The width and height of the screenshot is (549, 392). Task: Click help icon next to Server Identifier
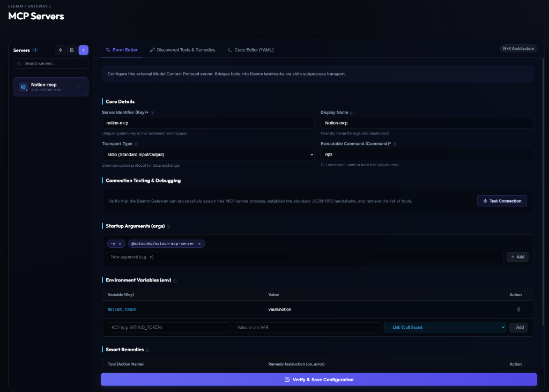pyautogui.click(x=152, y=113)
